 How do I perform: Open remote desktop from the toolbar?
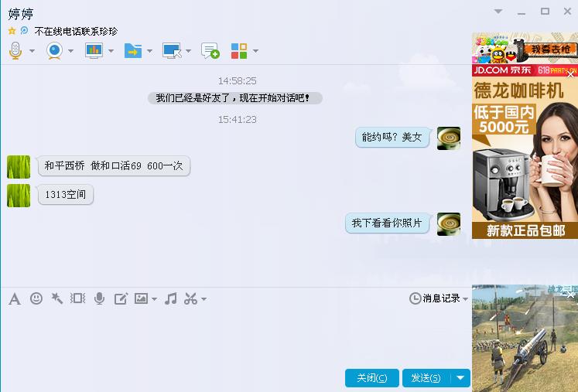coord(172,51)
